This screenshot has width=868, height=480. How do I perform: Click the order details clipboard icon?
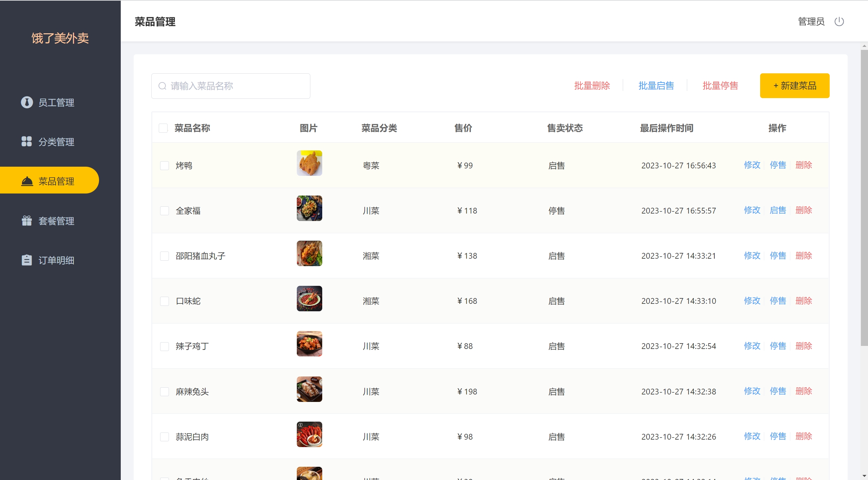point(26,260)
